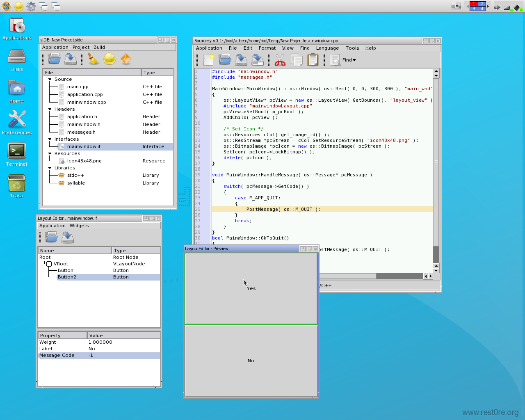
Task: Click the No button in Preview window
Action: coord(251,361)
